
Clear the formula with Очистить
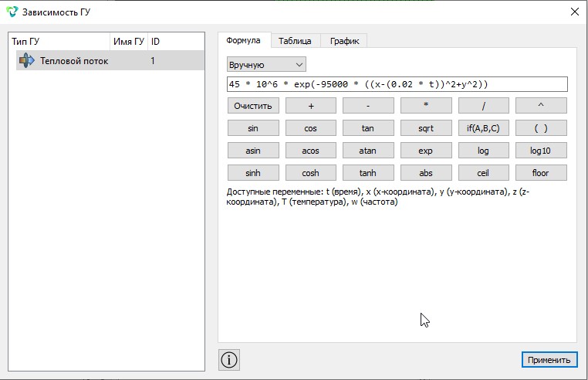[x=253, y=106]
